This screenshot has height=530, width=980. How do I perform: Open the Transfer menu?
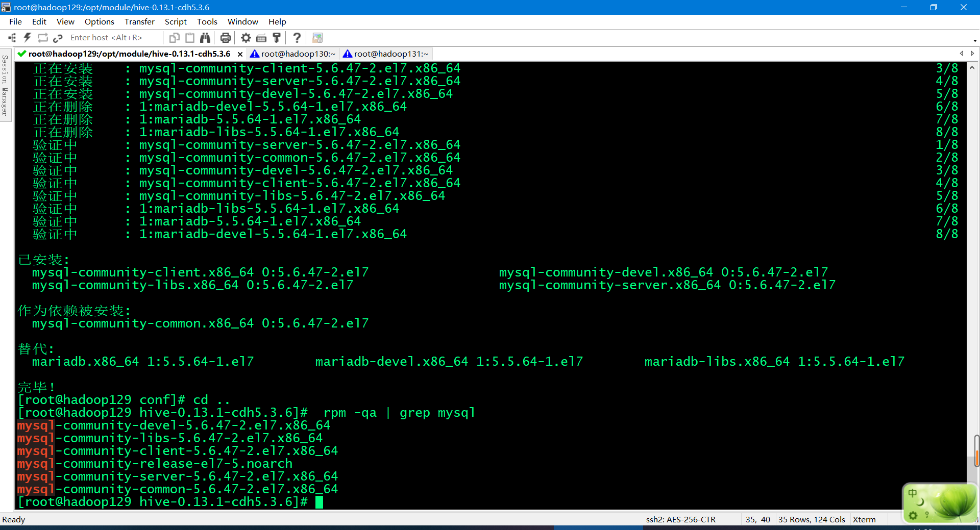139,21
